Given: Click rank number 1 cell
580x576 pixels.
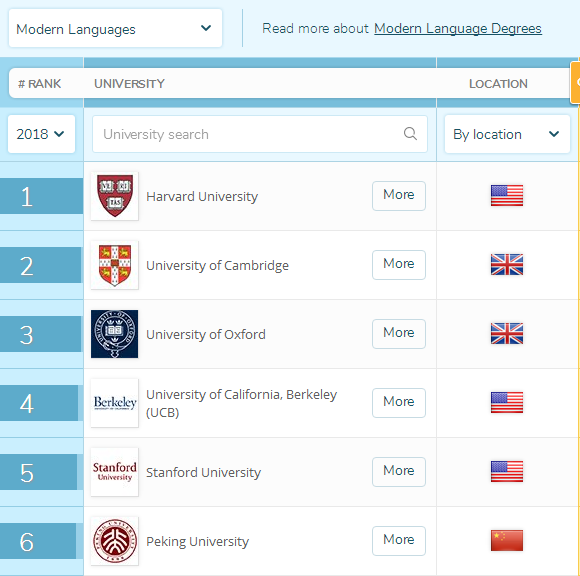Looking at the screenshot, I should pos(41,196).
